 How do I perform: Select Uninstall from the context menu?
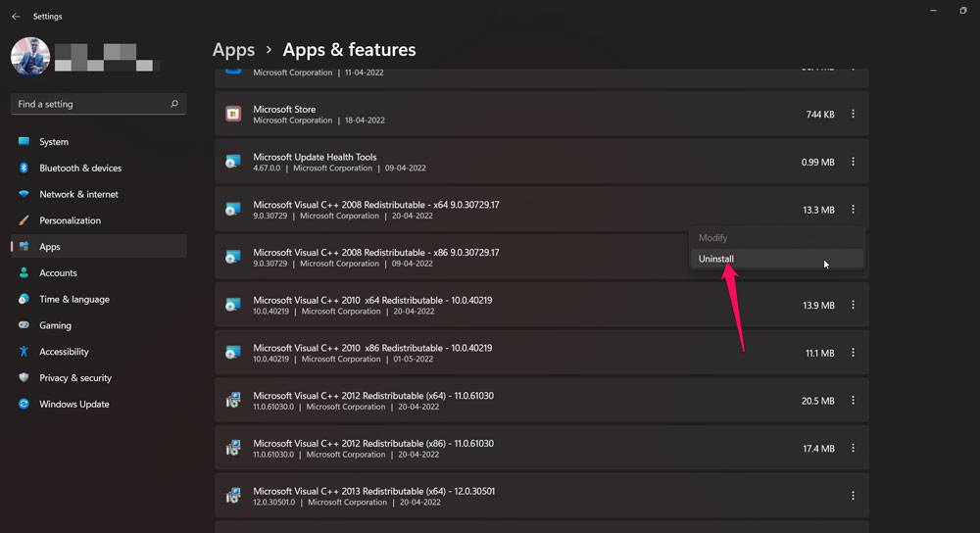(715, 259)
